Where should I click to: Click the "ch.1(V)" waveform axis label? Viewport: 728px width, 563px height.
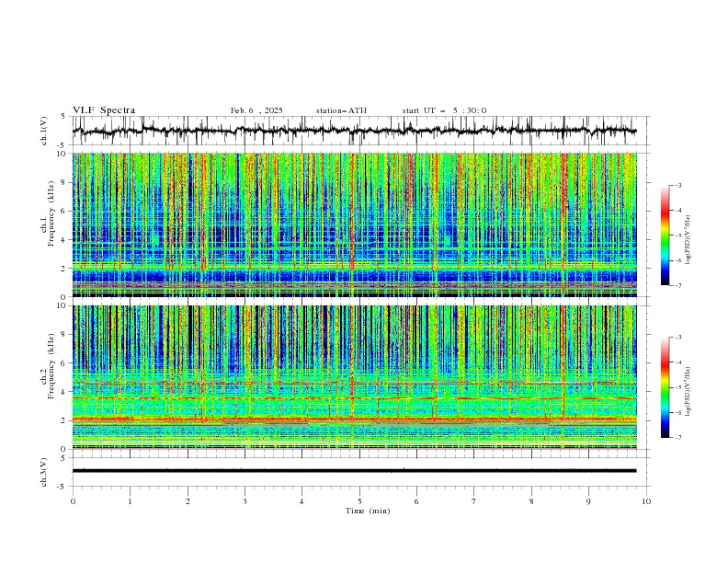(44, 131)
